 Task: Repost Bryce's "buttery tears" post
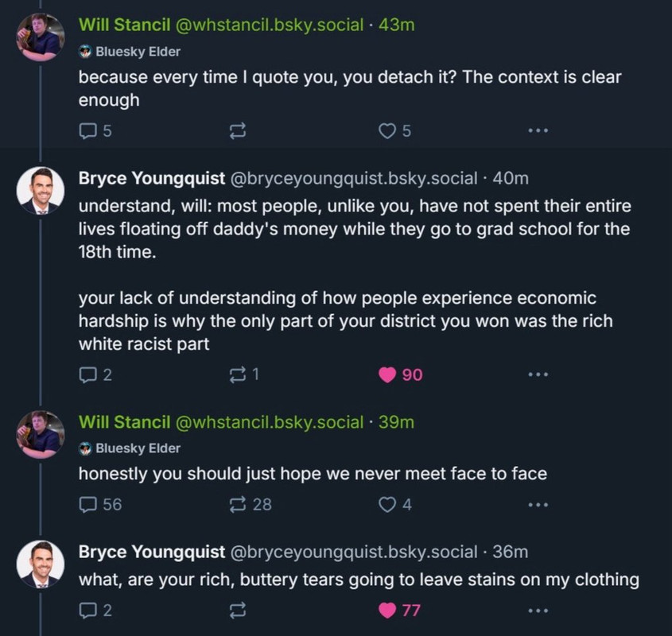(236, 611)
